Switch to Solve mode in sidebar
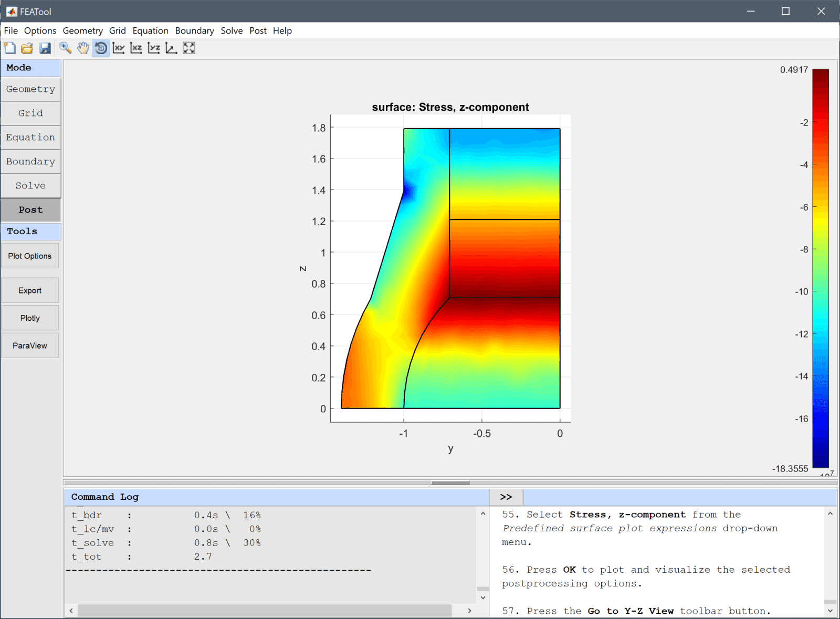Image resolution: width=840 pixels, height=619 pixels. pos(30,186)
